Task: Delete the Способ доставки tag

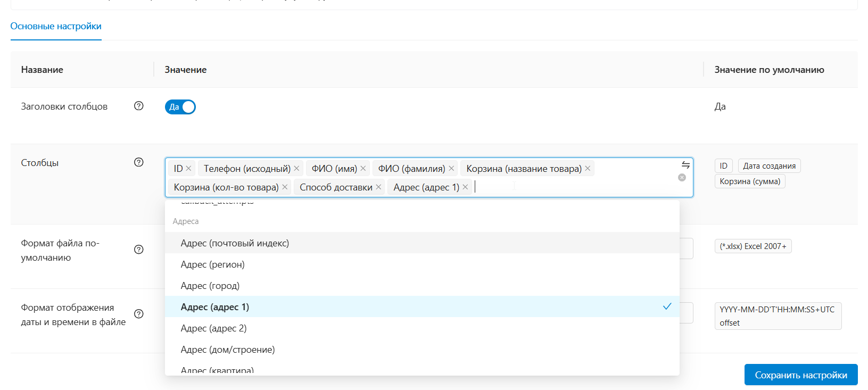Action: pos(378,187)
